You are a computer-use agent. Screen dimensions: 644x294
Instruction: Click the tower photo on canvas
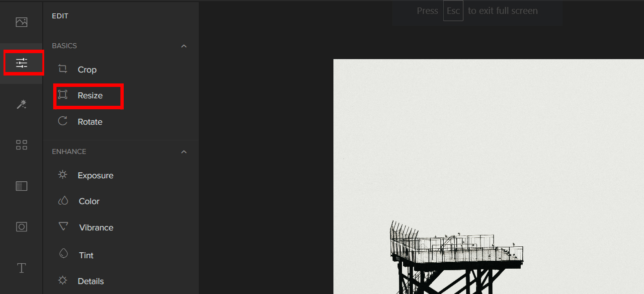pyautogui.click(x=488, y=176)
